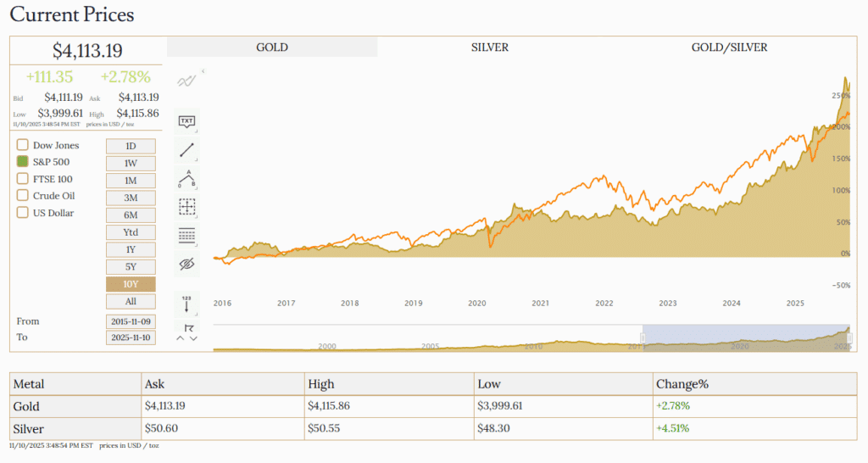Click the flag tool icon
The height and width of the screenshot is (463, 868).
click(187, 327)
